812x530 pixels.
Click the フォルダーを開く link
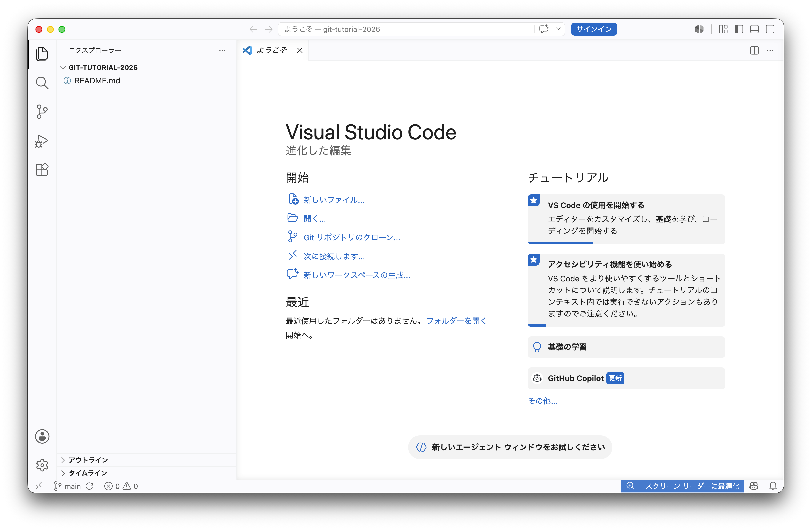456,321
